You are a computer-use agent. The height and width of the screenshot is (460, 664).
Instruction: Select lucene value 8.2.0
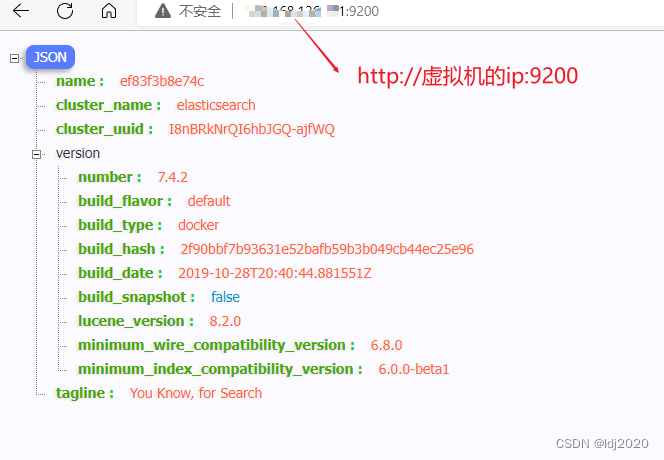[225, 321]
